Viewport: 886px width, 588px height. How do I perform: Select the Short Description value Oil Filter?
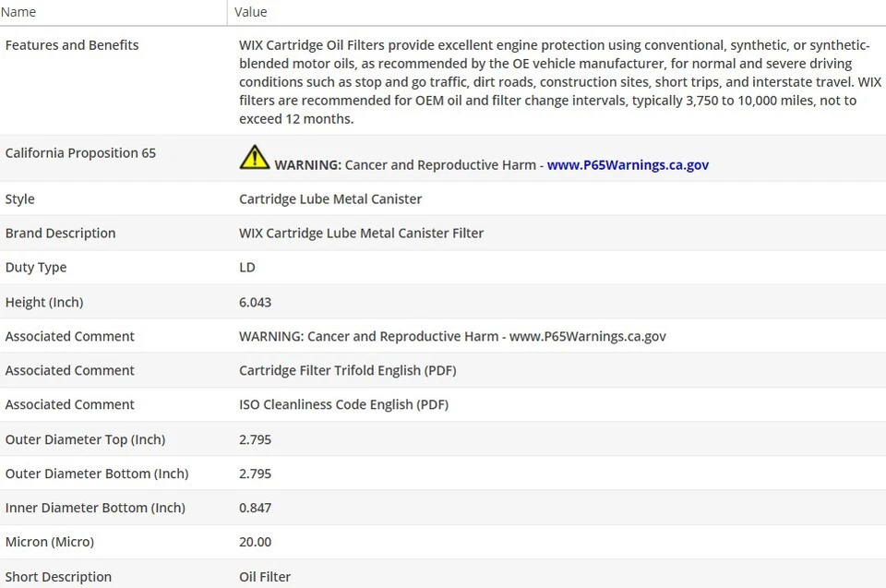pos(265,577)
